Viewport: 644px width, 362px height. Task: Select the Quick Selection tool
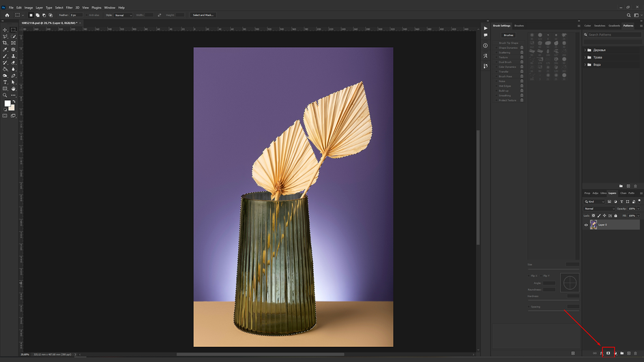(x=13, y=37)
